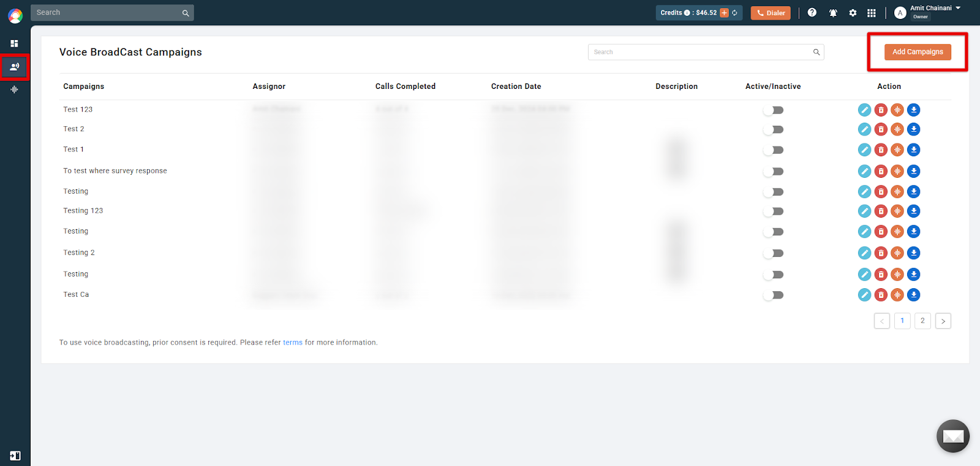
Task: Edit the Test 123 campaign
Action: (864, 110)
